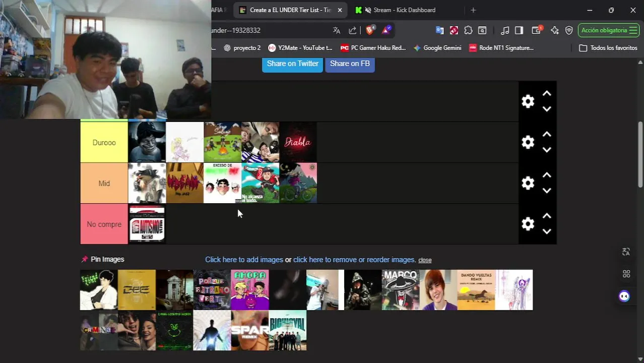The image size is (644, 363).
Task: Click the page vertical scrollbar thumb
Action: tap(640, 154)
